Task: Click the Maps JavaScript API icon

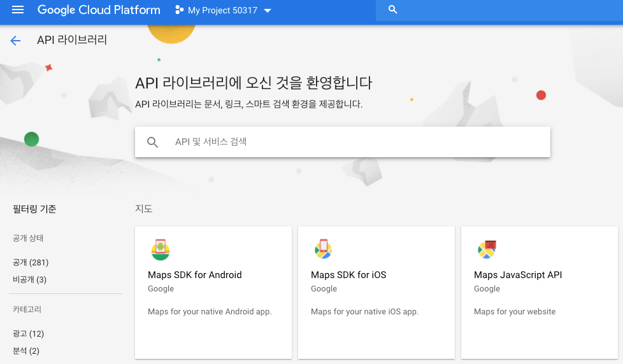Action: [487, 249]
